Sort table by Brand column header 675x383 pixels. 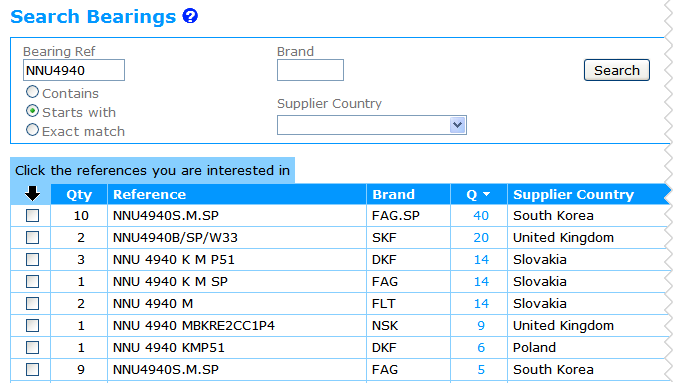pyautogui.click(x=393, y=195)
